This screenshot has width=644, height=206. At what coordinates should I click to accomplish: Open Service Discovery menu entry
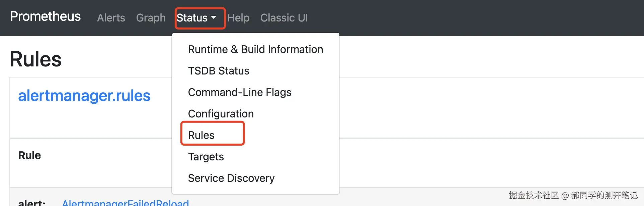tap(231, 178)
